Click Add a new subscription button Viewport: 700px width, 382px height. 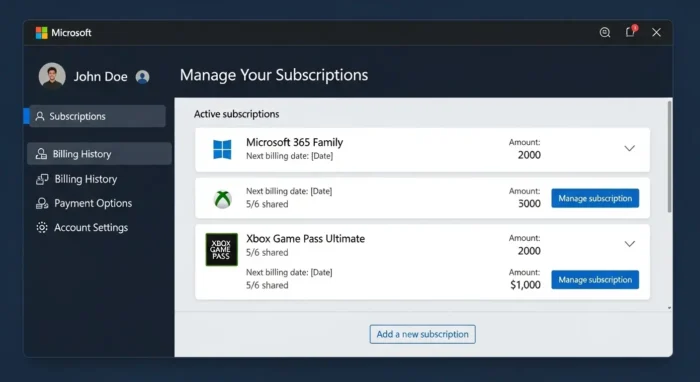(x=422, y=334)
